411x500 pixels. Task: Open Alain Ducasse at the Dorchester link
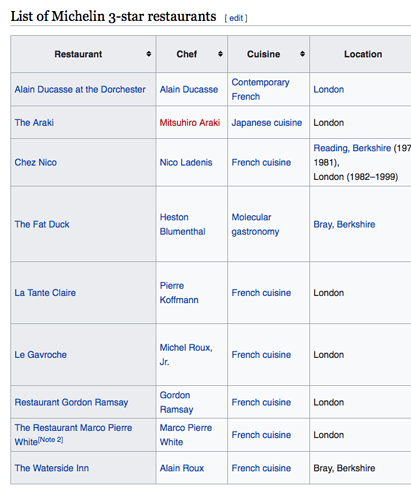(80, 89)
